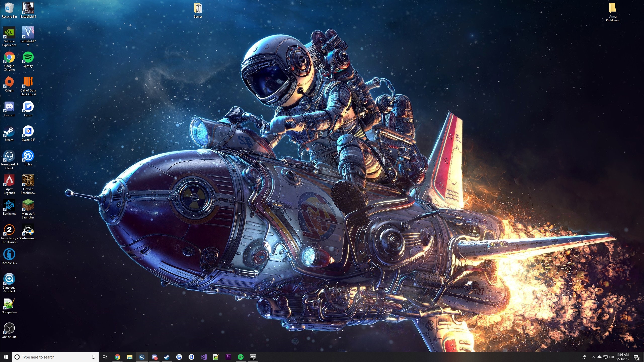Launch Gyazo GIF from the taskbar
Screen dimensions: 644x362
191,357
